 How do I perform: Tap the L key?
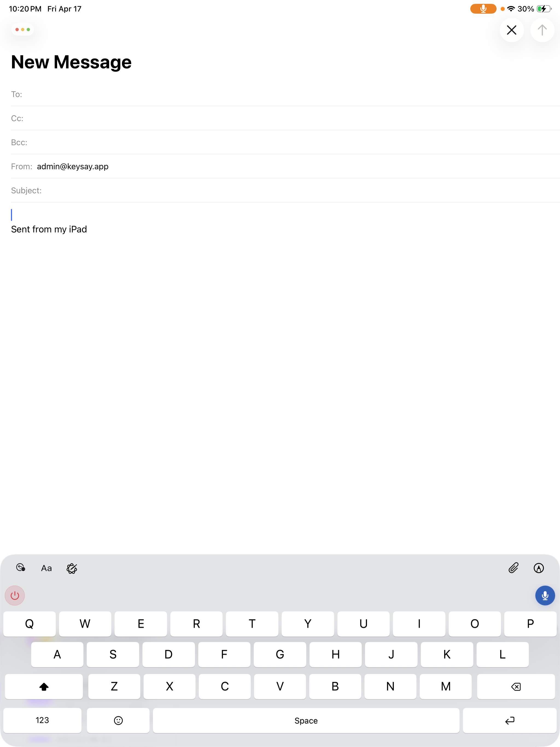coord(503,655)
